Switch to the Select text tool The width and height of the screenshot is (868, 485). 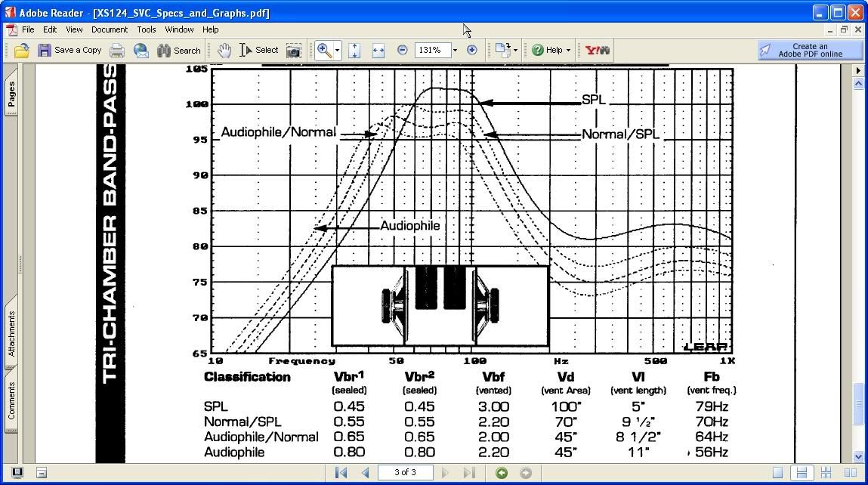257,50
